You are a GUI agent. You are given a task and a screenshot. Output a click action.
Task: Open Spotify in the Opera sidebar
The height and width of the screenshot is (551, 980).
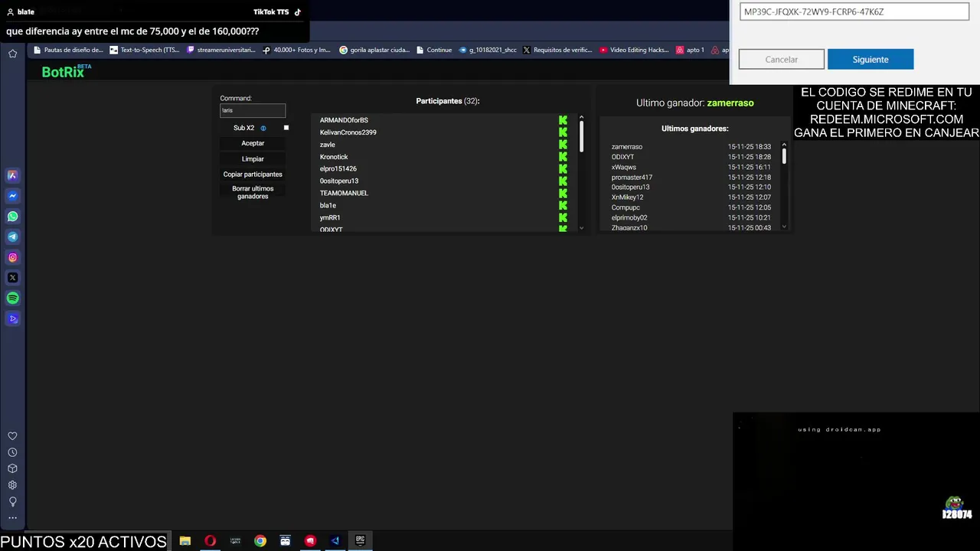12,298
